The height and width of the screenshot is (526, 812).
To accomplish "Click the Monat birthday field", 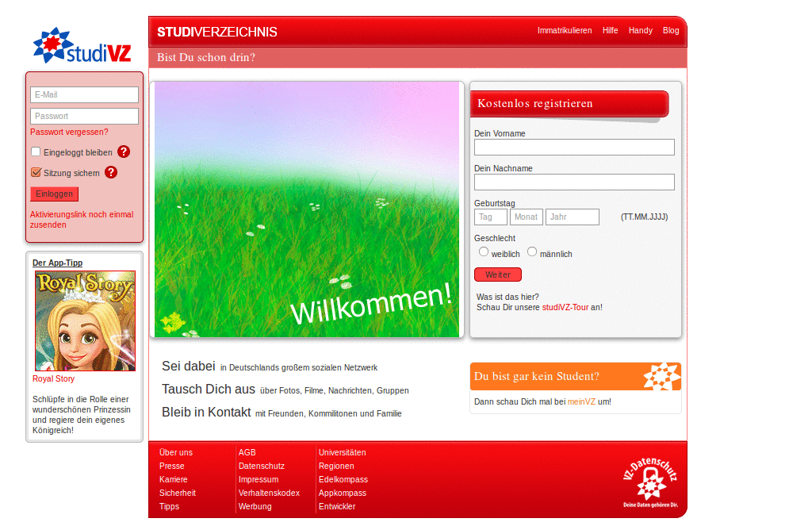I will [527, 217].
